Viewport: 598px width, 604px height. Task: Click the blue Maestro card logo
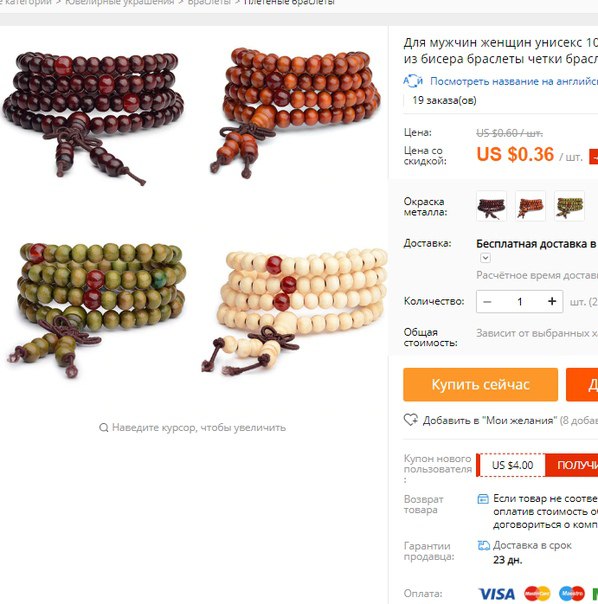572,594
